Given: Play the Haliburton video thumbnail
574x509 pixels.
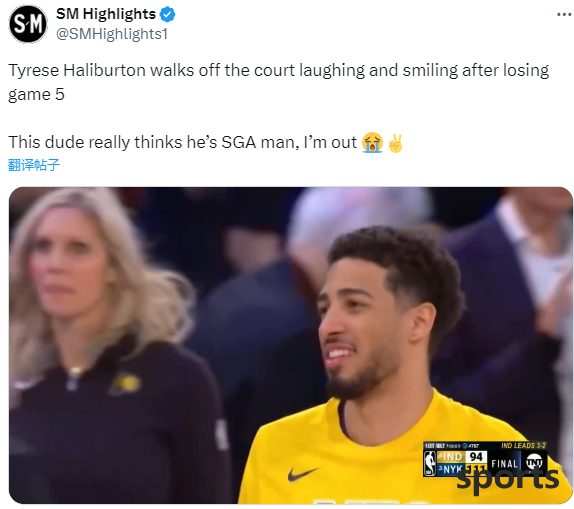Looking at the screenshot, I should 291,345.
